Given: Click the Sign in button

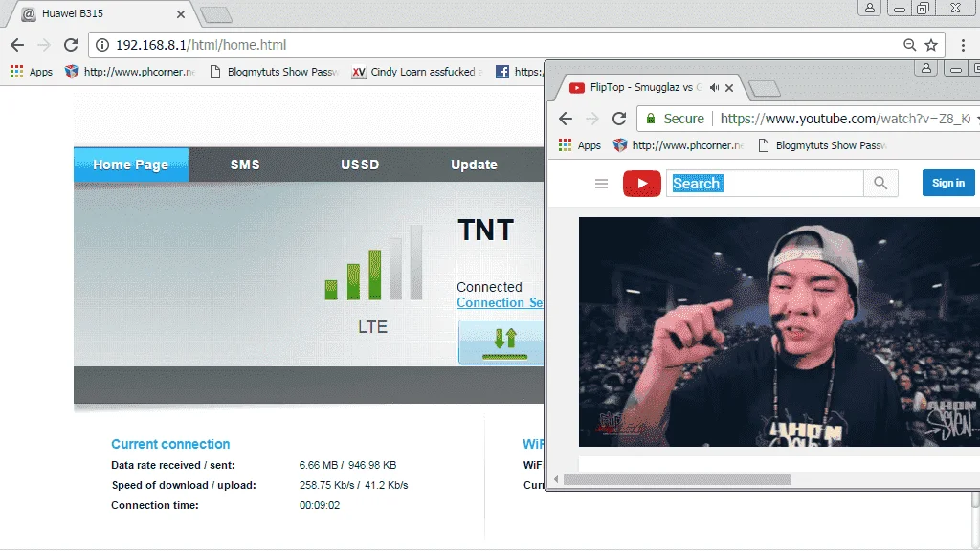Looking at the screenshot, I should (x=948, y=183).
